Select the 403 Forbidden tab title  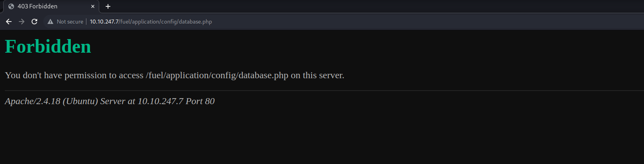point(38,6)
